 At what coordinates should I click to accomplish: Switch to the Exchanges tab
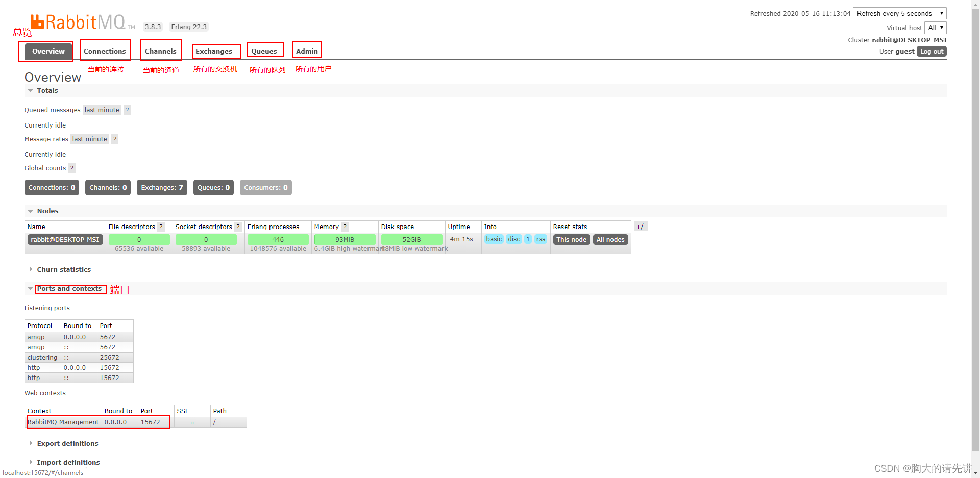214,51
